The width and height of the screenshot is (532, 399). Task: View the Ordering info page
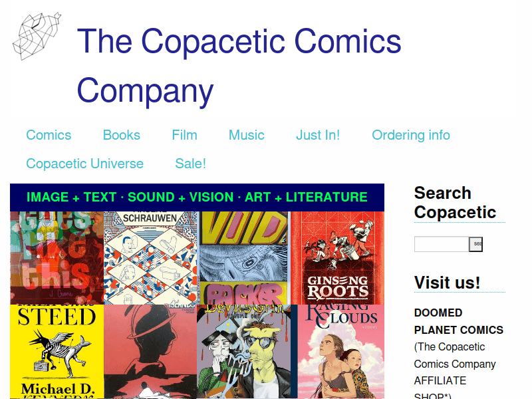click(410, 135)
